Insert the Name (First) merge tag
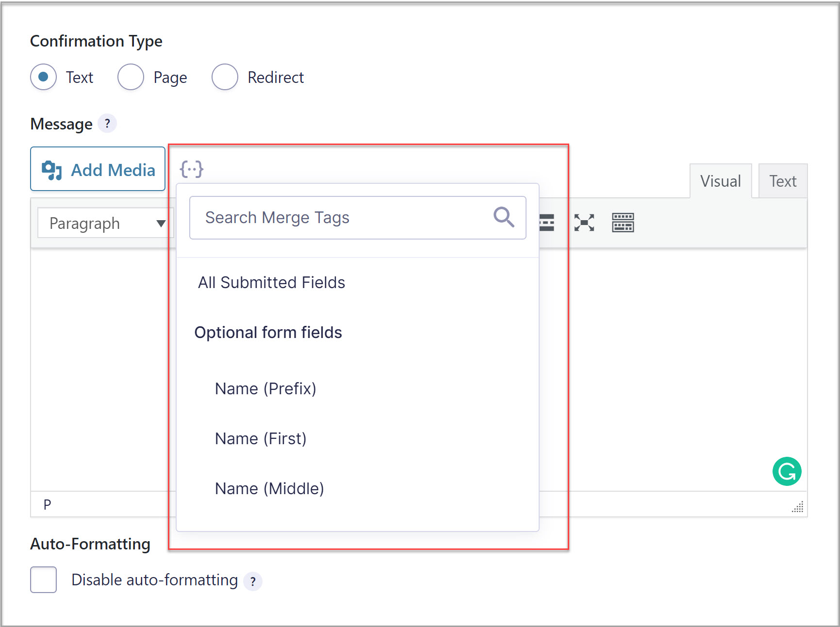Image resolution: width=840 pixels, height=627 pixels. click(261, 438)
